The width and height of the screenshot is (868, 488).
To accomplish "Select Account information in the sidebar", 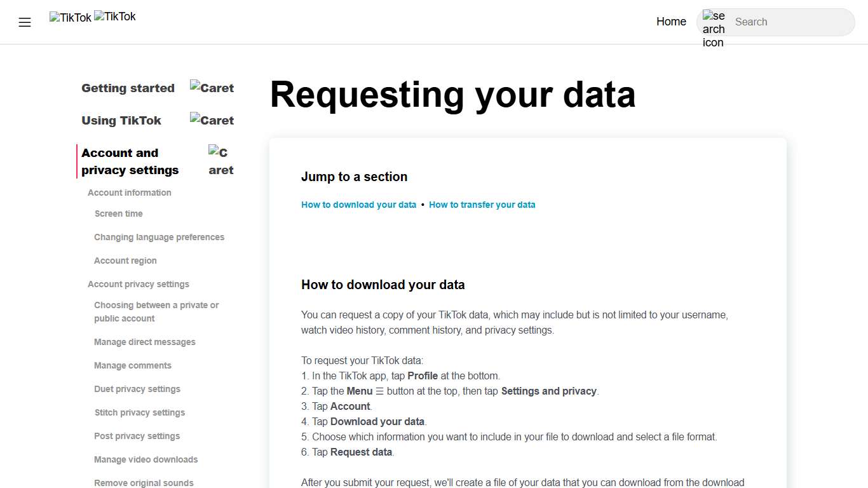I will pos(130,193).
